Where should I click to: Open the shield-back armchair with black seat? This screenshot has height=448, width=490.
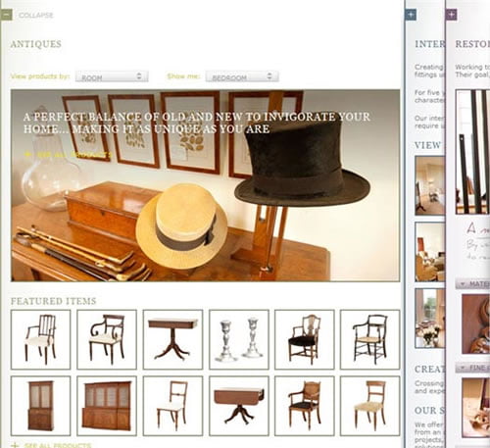305,339
